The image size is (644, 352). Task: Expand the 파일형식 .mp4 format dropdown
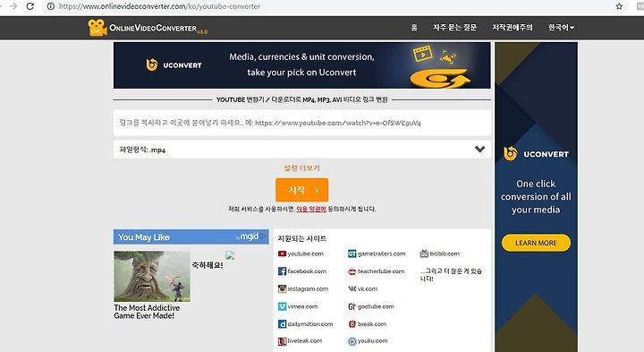(x=302, y=150)
